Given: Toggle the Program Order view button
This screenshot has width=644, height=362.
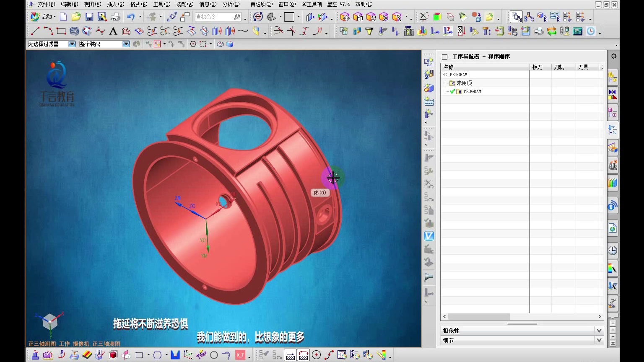Looking at the screenshot, I should [517, 17].
